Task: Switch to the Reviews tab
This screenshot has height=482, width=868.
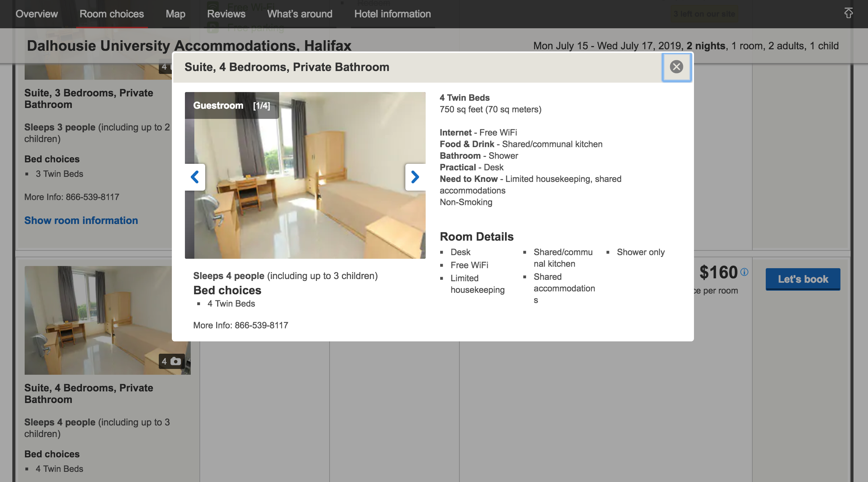Action: tap(226, 14)
